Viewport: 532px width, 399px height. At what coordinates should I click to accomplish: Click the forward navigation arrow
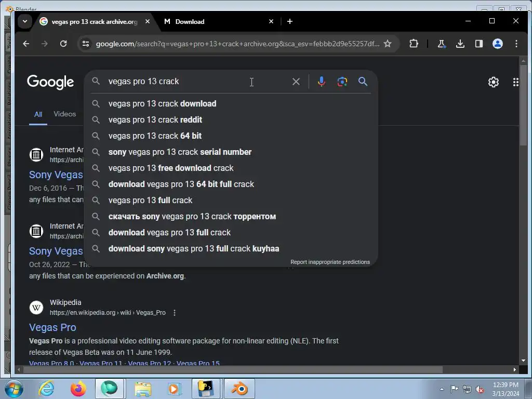tap(45, 44)
